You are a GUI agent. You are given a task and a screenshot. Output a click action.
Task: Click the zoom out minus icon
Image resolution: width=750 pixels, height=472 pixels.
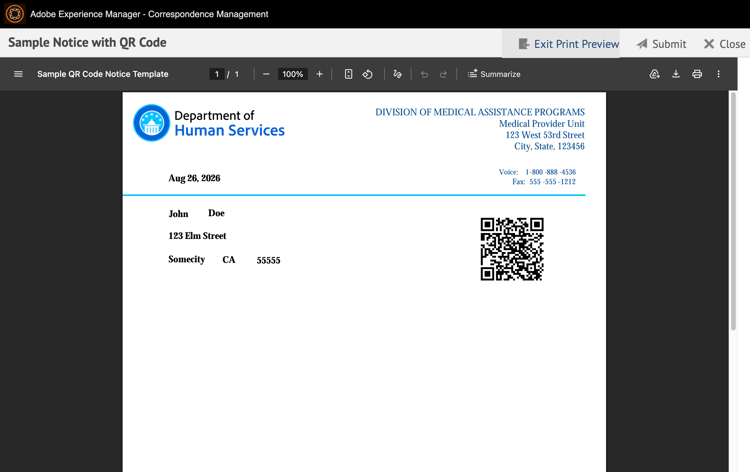click(x=266, y=74)
